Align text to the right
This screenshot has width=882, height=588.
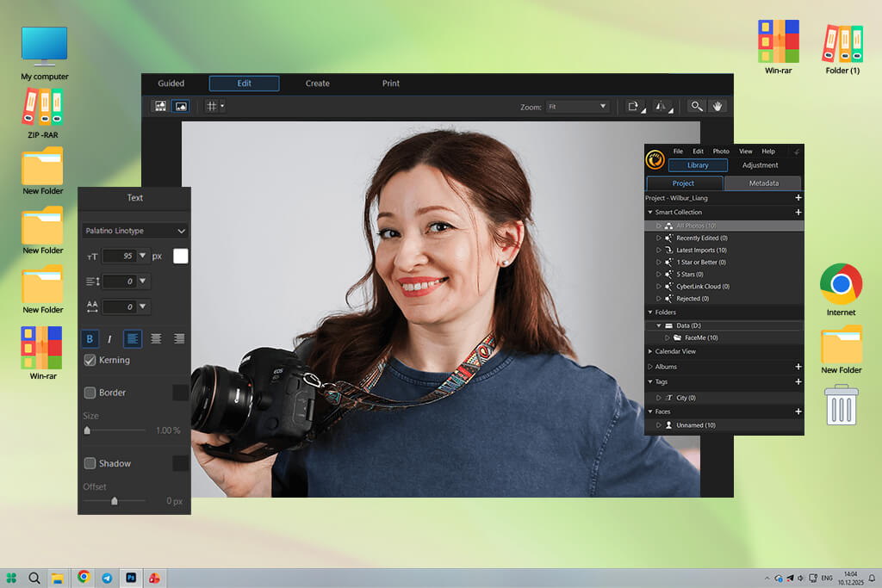[179, 339]
